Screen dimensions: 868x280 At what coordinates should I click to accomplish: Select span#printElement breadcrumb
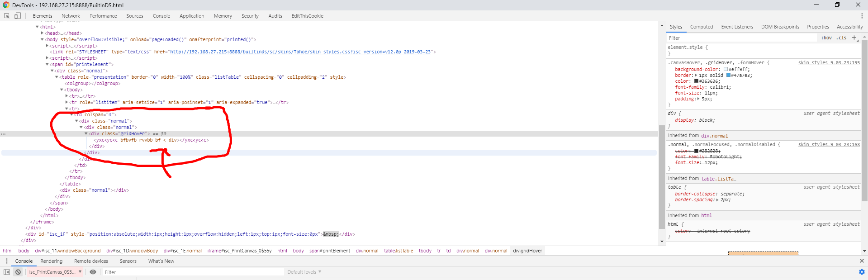point(330,251)
